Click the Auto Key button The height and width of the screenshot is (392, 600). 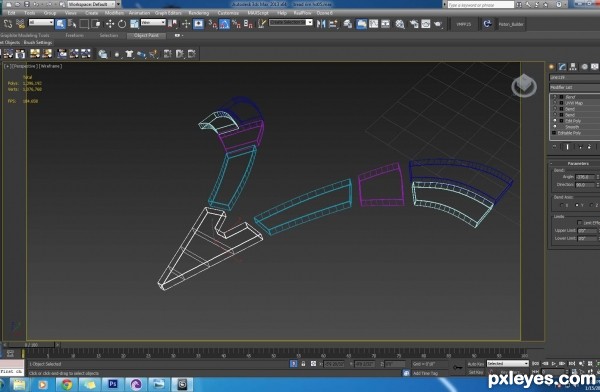click(x=476, y=364)
